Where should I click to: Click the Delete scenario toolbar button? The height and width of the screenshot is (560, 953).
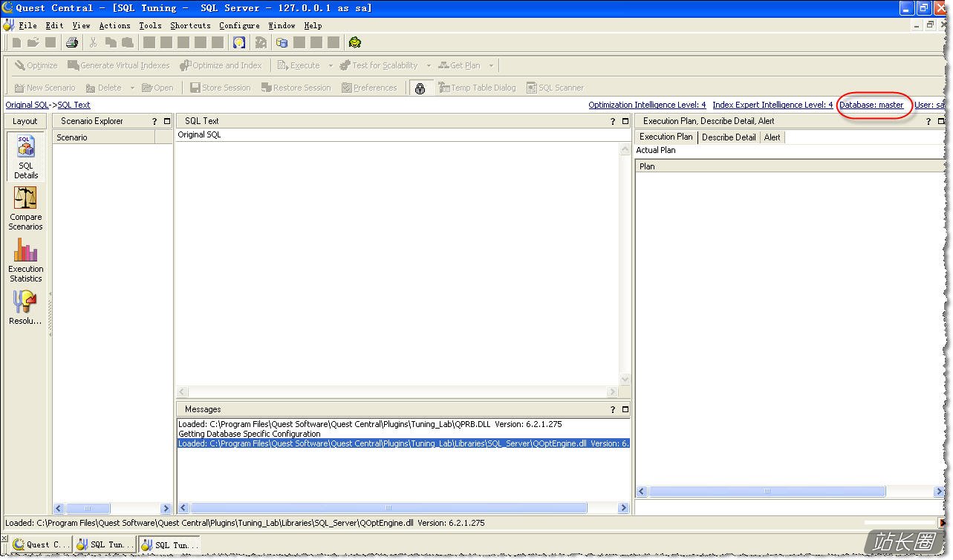(104, 88)
